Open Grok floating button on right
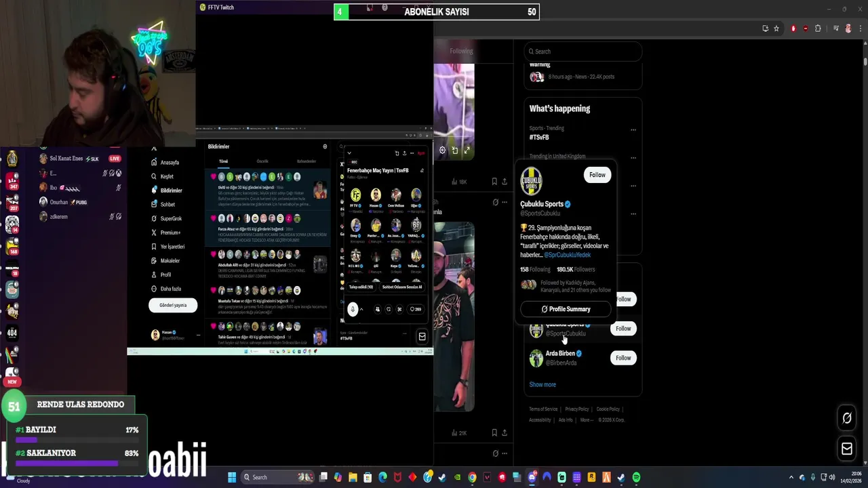 (847, 418)
